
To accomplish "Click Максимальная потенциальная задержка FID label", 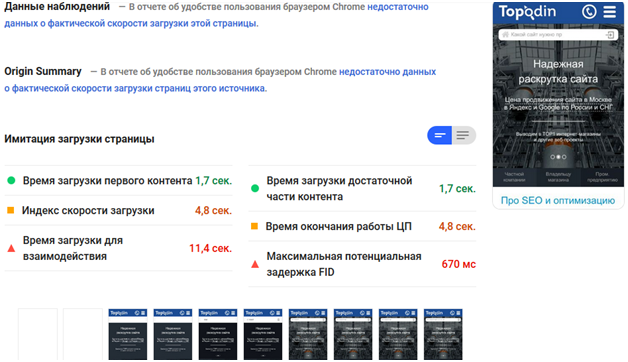I will (344, 264).
